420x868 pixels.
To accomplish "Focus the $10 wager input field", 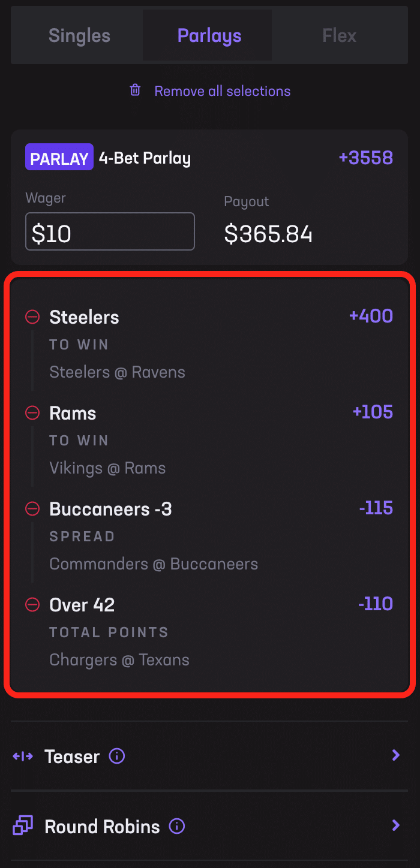I will point(110,231).
